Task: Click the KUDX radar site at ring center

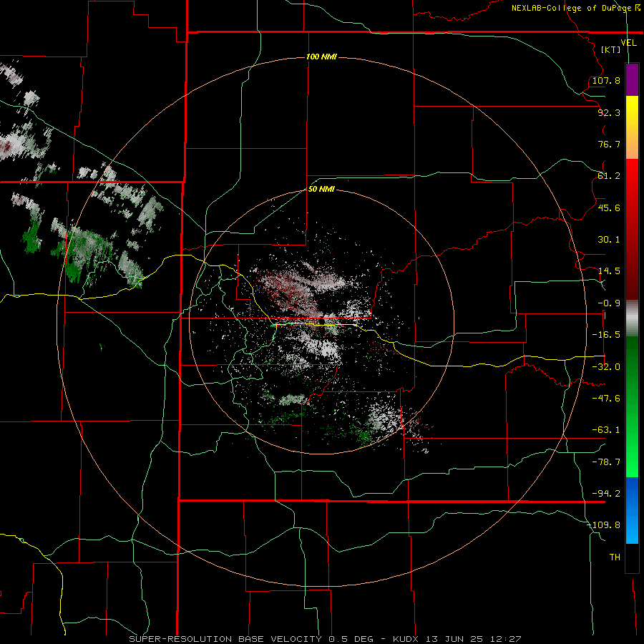Action: (x=321, y=323)
